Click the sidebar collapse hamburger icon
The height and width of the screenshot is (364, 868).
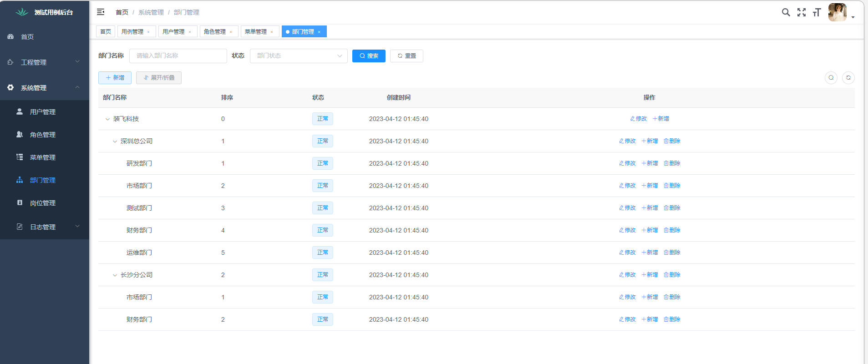click(x=101, y=12)
